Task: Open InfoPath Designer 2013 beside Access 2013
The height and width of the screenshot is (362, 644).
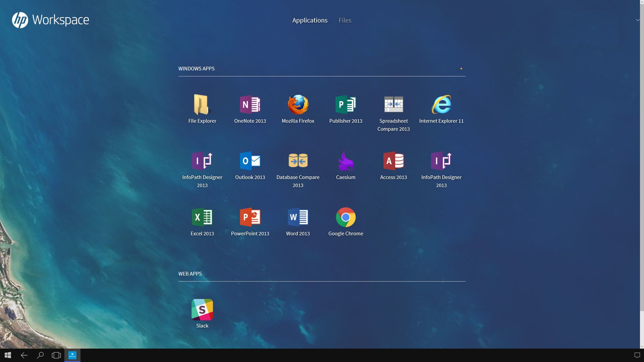Action: [441, 169]
